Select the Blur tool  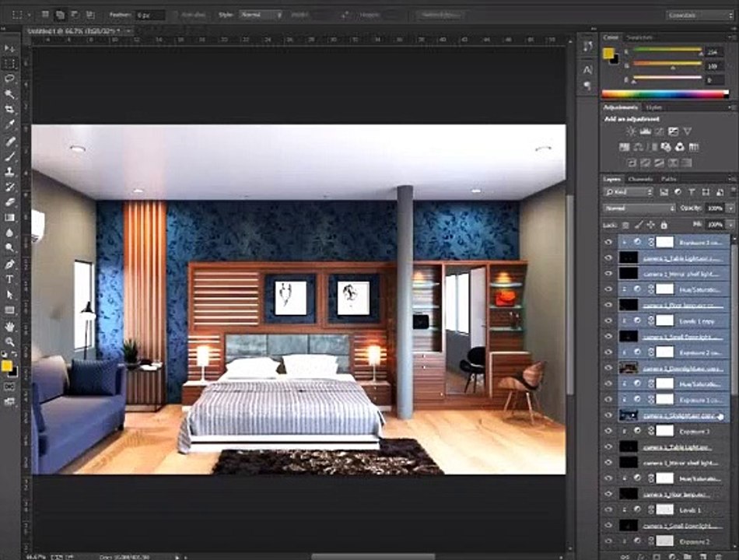point(9,233)
